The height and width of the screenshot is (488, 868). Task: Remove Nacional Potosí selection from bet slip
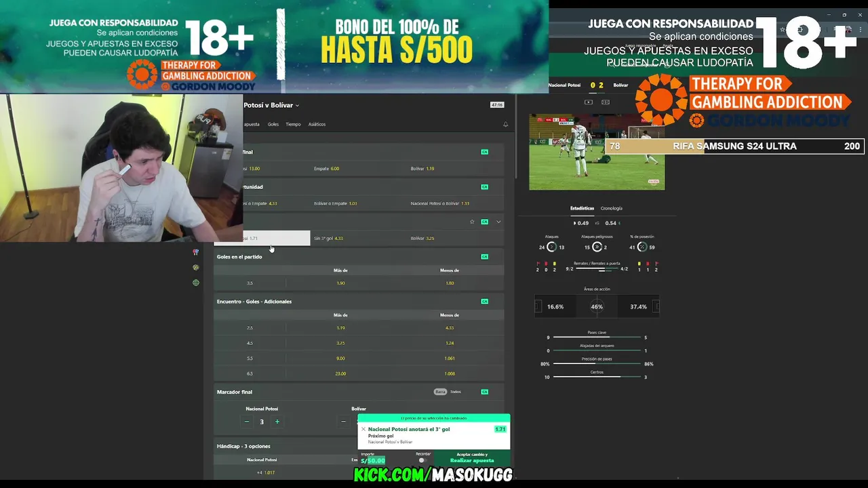363,429
